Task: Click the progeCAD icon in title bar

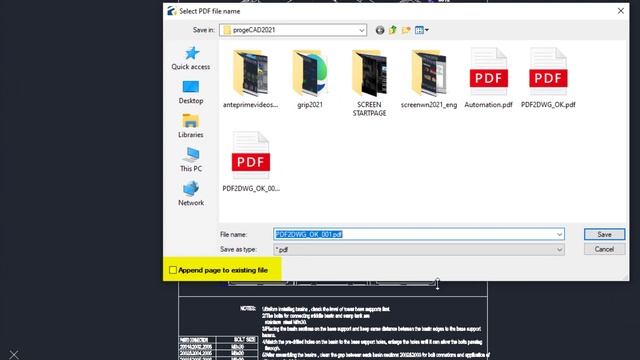Action: point(172,11)
